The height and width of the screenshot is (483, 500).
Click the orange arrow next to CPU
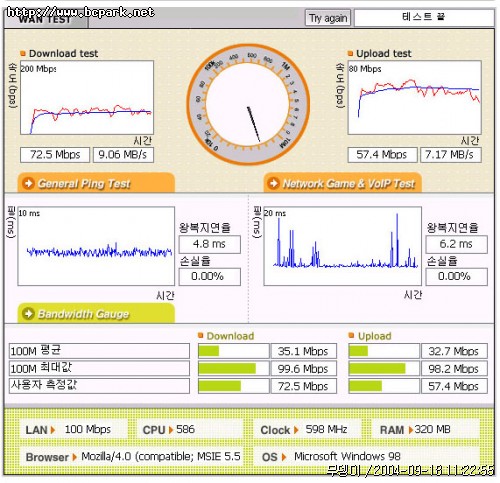(171, 430)
